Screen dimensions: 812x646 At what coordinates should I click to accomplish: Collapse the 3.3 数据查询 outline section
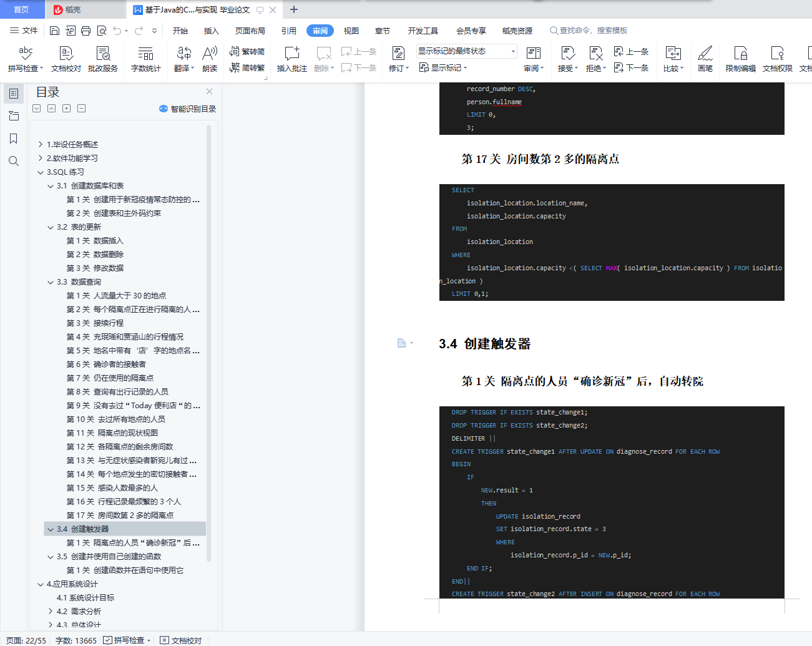click(51, 282)
